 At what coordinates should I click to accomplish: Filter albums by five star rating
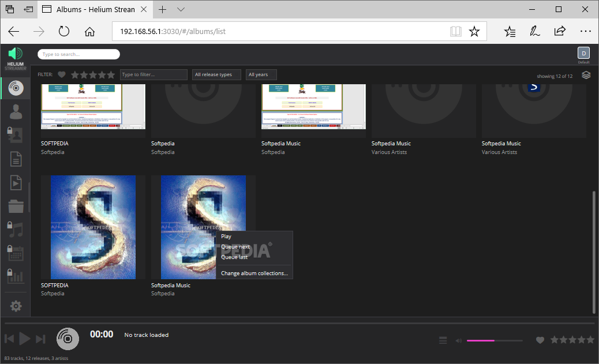[x=111, y=75]
